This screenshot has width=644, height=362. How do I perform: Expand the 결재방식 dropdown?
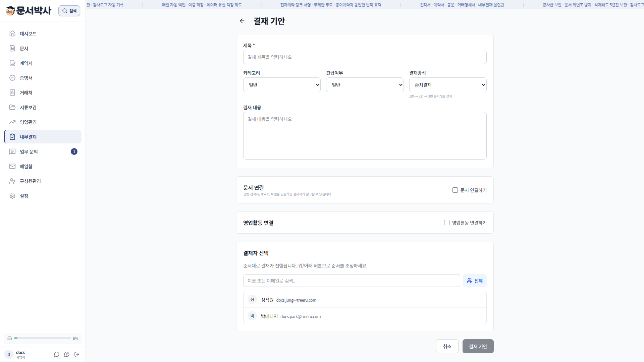(x=448, y=85)
